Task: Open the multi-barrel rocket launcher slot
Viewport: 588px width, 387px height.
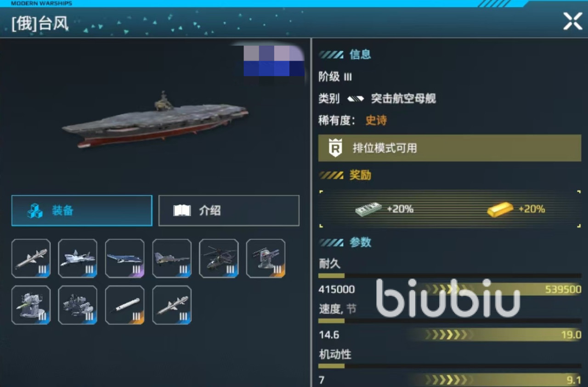Action: [78, 305]
